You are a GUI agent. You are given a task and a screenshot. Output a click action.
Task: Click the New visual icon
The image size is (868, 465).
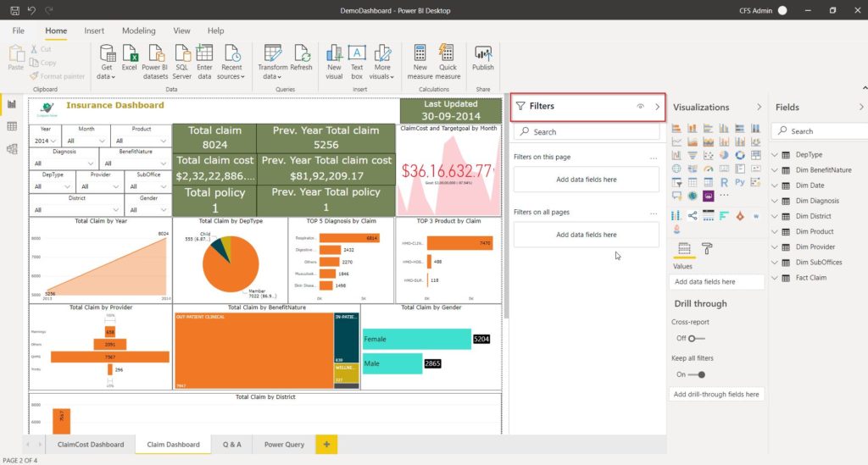(334, 58)
